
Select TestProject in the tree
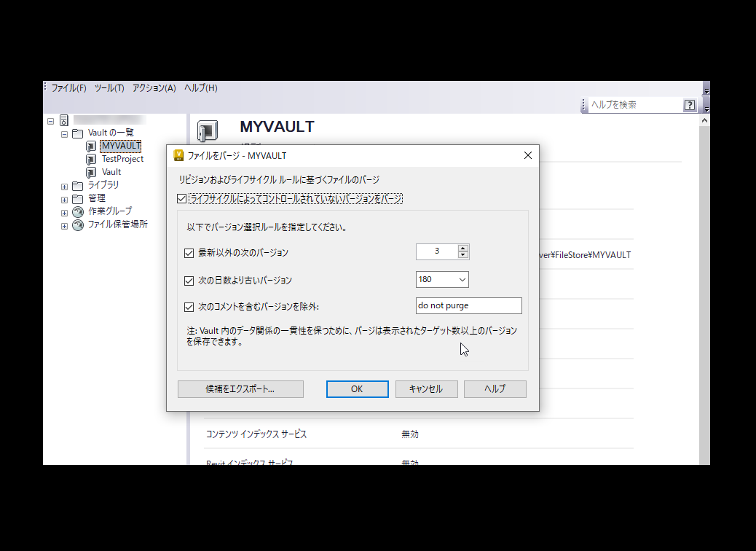(122, 159)
